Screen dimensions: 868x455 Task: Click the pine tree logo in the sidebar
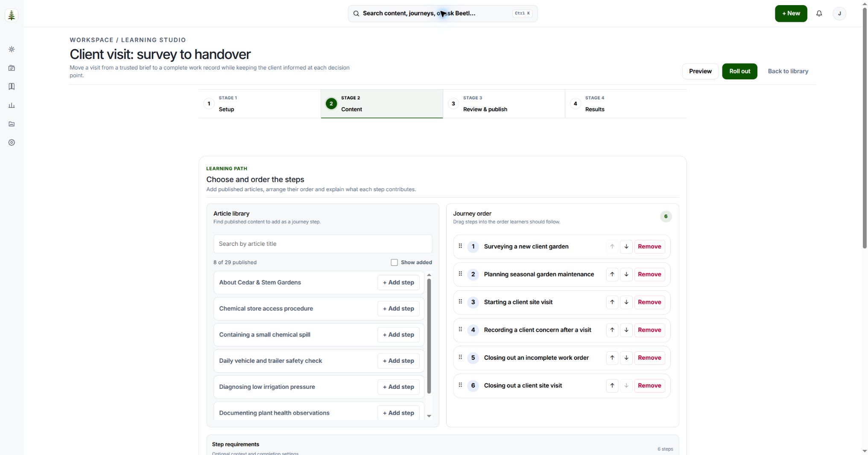click(12, 15)
